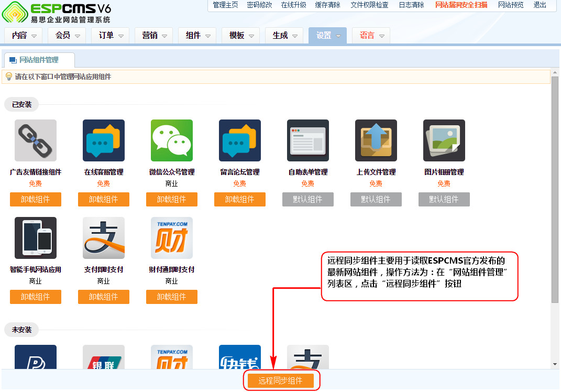The height and width of the screenshot is (392, 561).
Task: Click 默认组件 under 上传文件管理
Action: tap(376, 199)
